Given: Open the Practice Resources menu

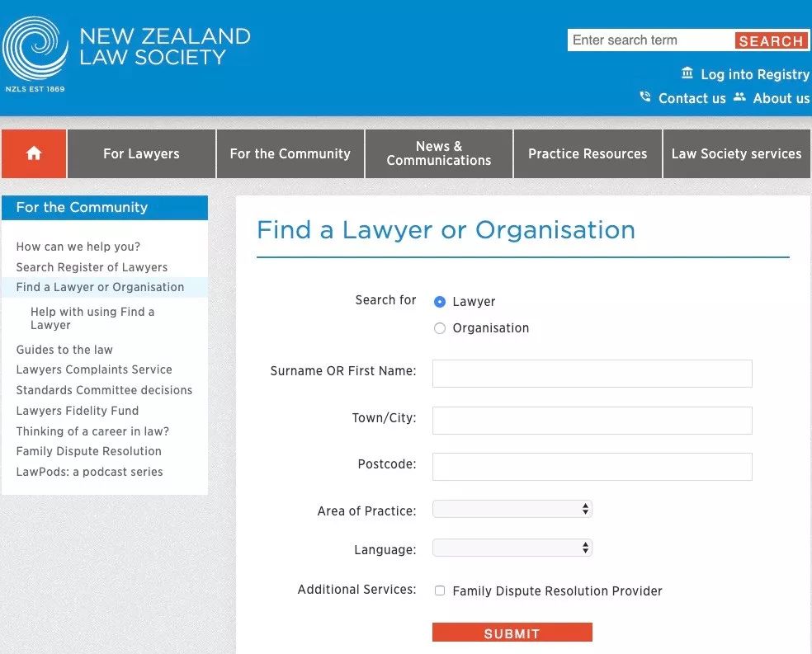Looking at the screenshot, I should click(588, 153).
